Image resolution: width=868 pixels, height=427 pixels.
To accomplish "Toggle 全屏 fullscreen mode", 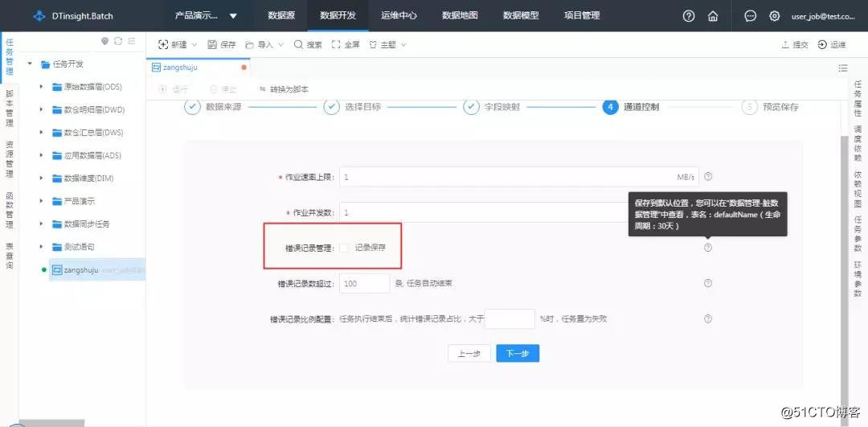I will pos(346,45).
